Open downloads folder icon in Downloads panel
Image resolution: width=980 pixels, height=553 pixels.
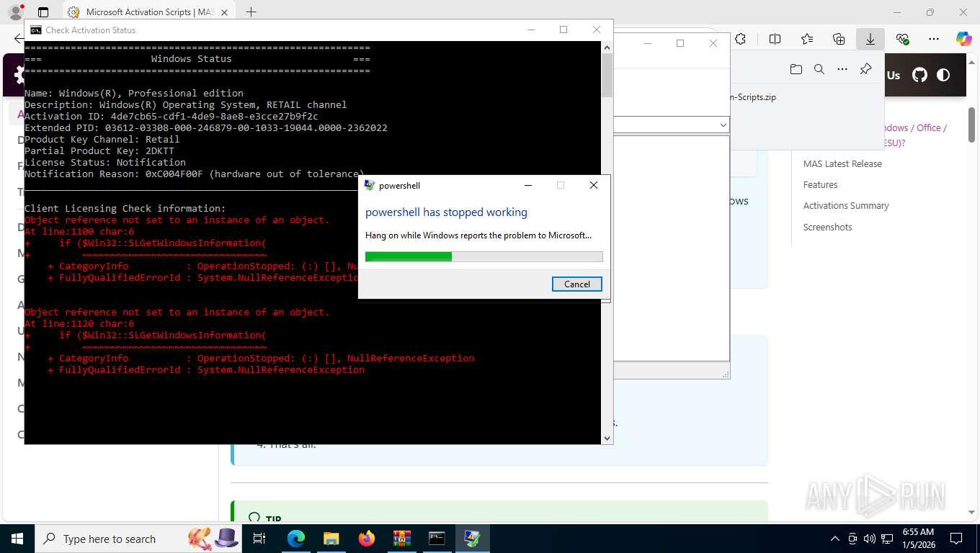pos(796,69)
